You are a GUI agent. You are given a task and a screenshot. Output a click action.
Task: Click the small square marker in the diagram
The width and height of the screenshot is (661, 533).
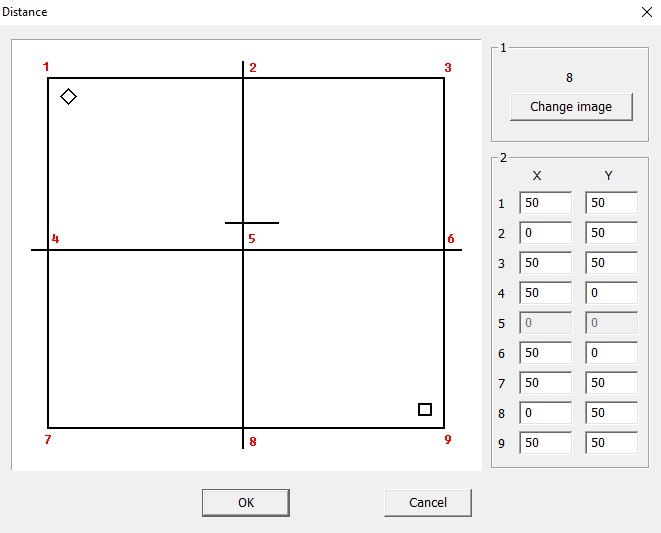[425, 409]
